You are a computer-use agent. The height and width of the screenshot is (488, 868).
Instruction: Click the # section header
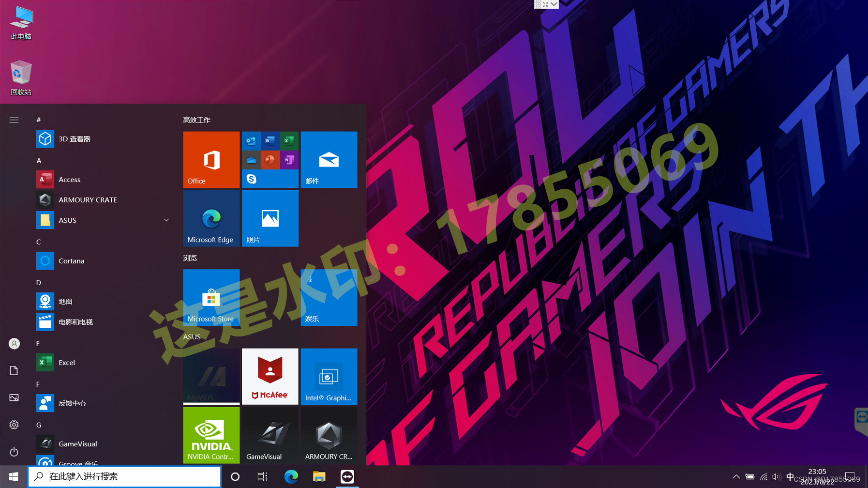click(x=39, y=120)
